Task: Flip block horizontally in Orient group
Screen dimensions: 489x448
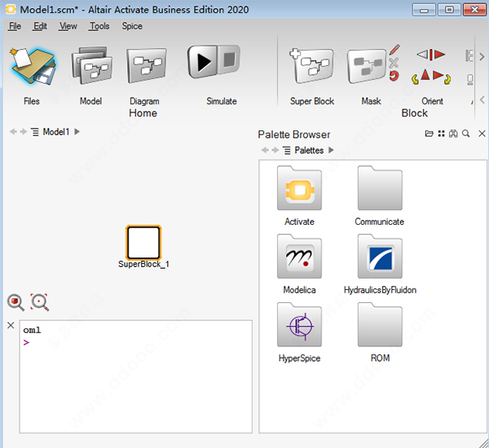Action: 430,55
